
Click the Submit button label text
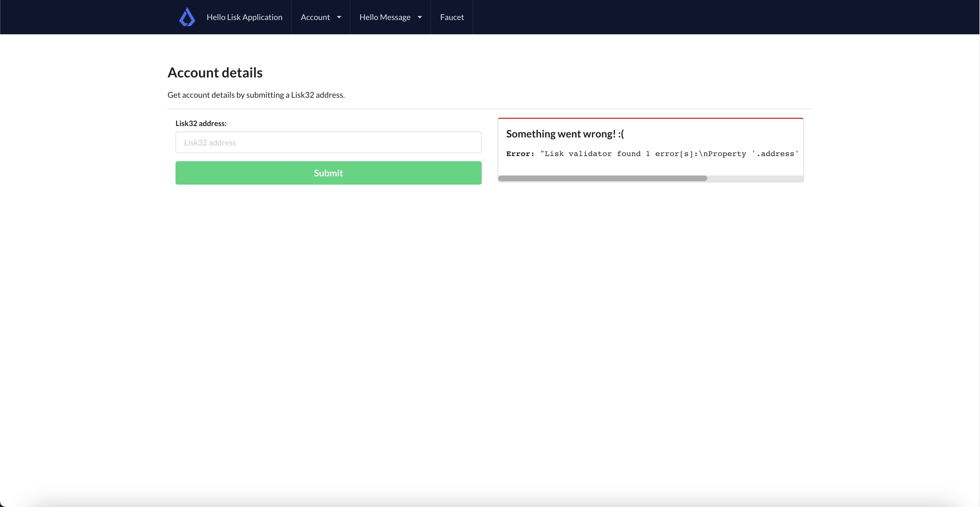click(x=328, y=173)
